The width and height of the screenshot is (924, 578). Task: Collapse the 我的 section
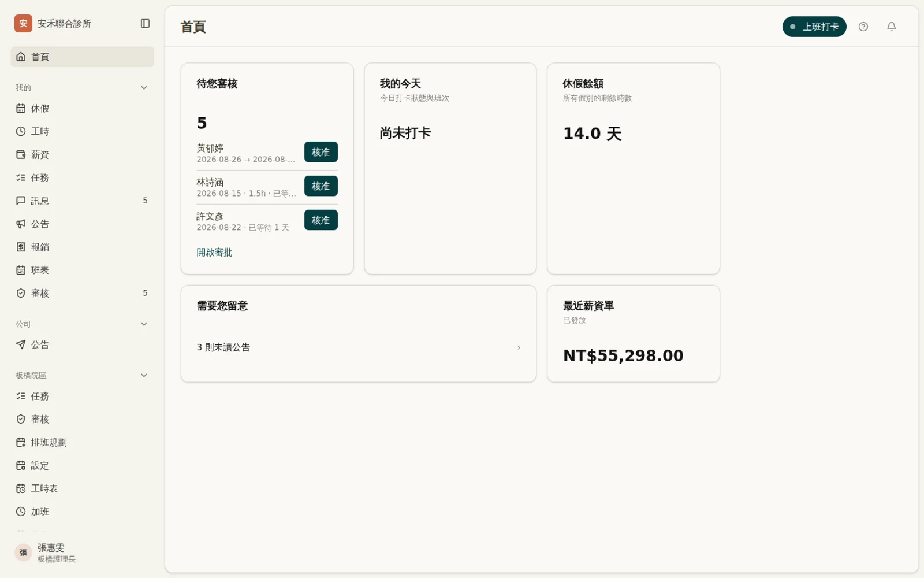(x=144, y=88)
